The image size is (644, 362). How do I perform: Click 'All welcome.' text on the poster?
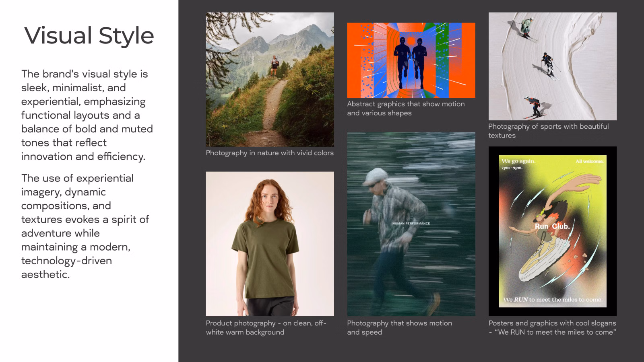589,161
